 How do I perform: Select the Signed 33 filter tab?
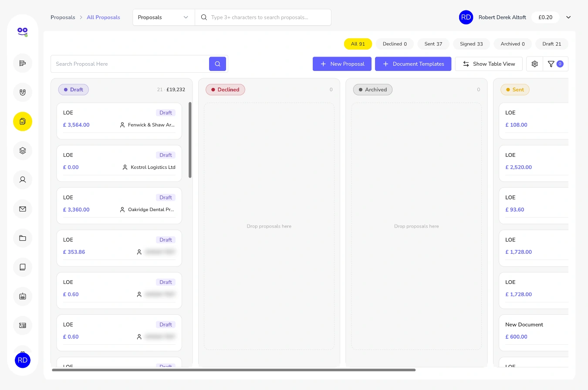(x=471, y=44)
